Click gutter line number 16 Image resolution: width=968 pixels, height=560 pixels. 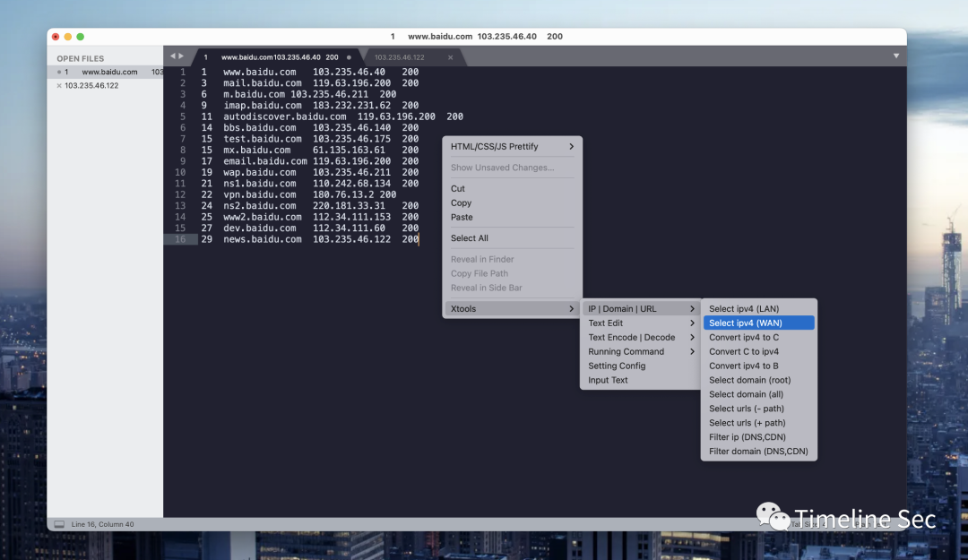point(179,239)
